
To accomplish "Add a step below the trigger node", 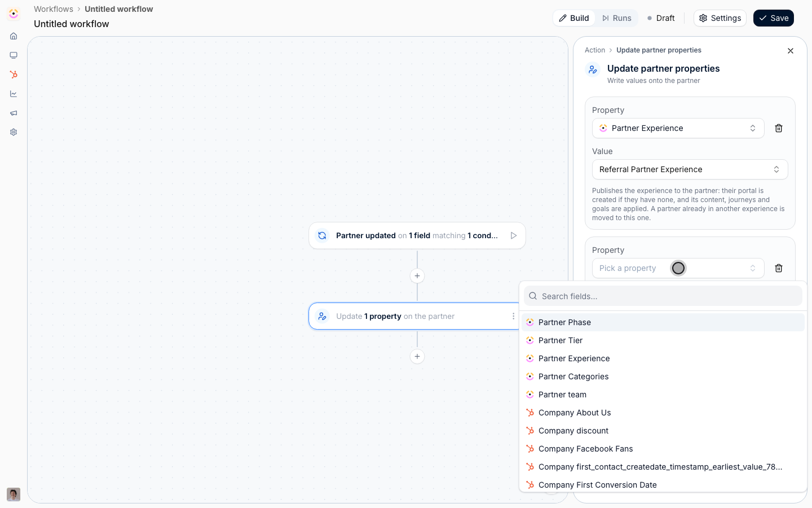I will [417, 276].
